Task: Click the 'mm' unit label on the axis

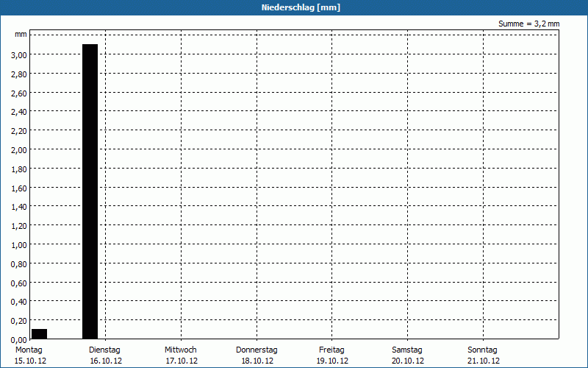Action: [21, 35]
